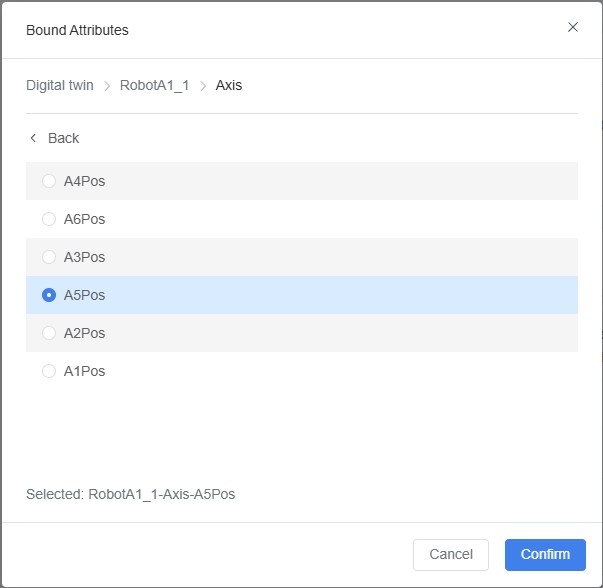Click the Back text link
Image resolution: width=603 pixels, height=588 pixels.
[x=63, y=138]
